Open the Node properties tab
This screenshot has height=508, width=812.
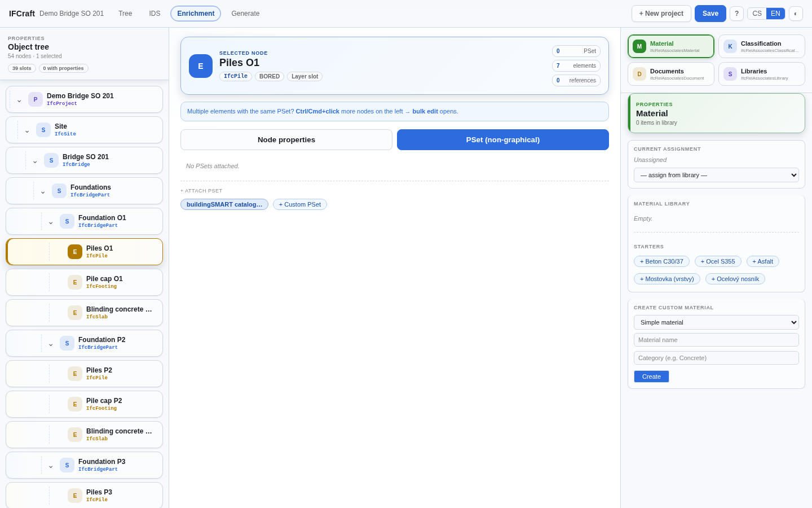(x=286, y=140)
